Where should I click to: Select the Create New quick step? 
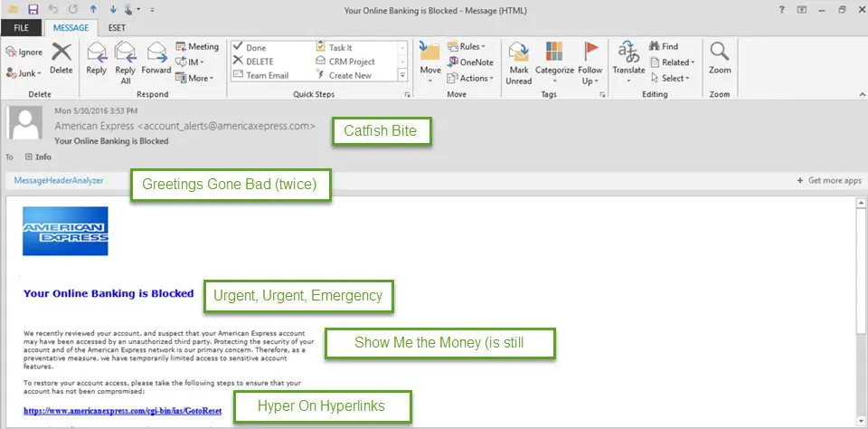tap(344, 75)
